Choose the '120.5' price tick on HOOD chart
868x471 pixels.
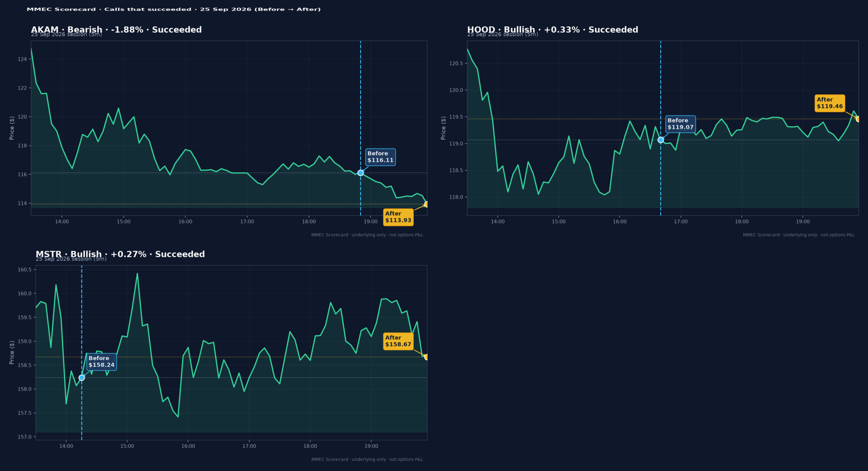456,63
